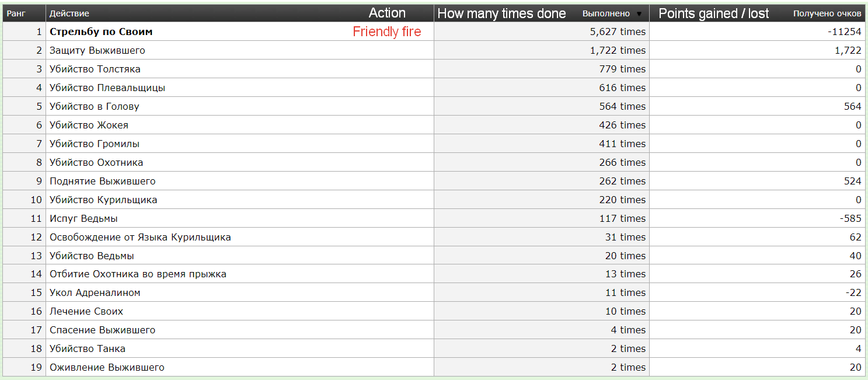Select the Оживление Выжившего row

(107, 367)
